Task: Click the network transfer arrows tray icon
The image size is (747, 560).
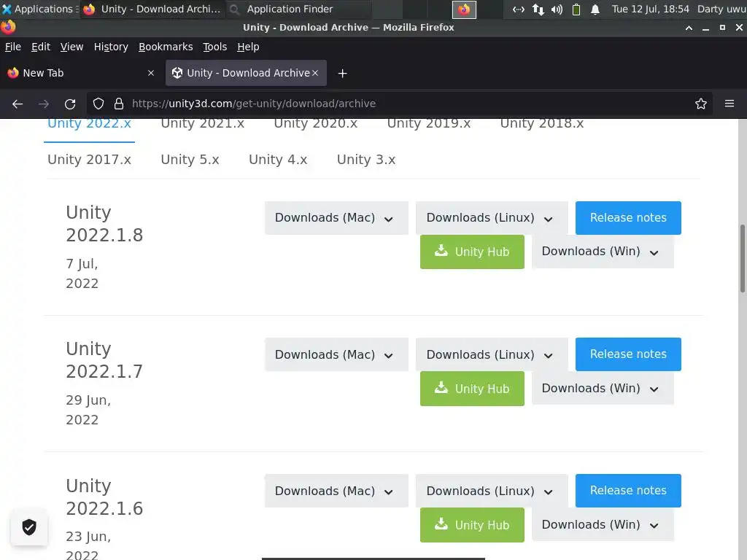Action: click(x=538, y=9)
